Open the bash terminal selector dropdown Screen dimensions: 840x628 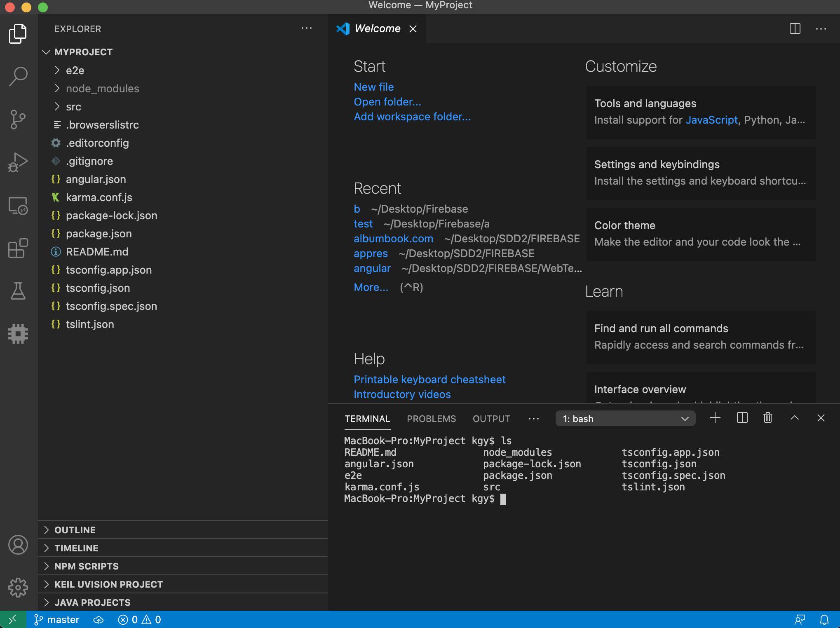pyautogui.click(x=625, y=419)
